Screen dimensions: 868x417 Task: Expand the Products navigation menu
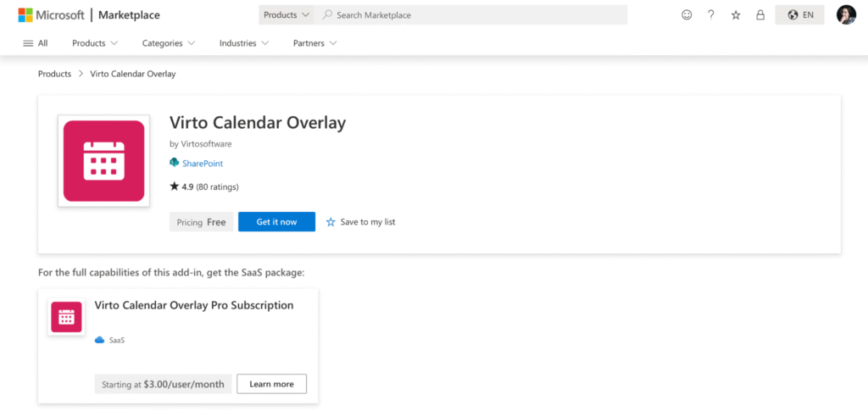click(x=95, y=43)
